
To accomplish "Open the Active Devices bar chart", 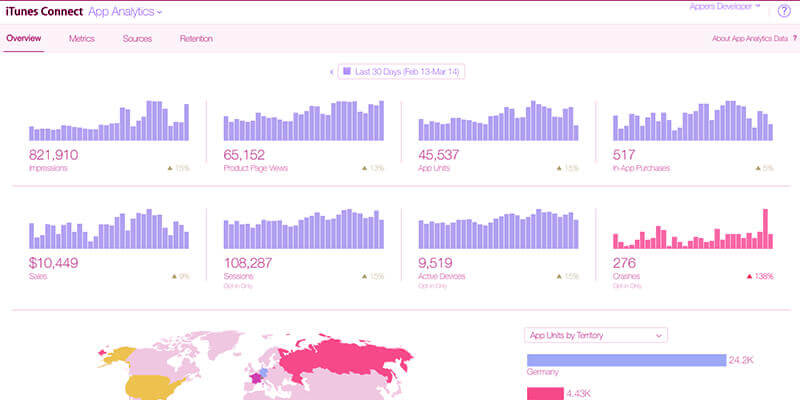I will [x=498, y=229].
